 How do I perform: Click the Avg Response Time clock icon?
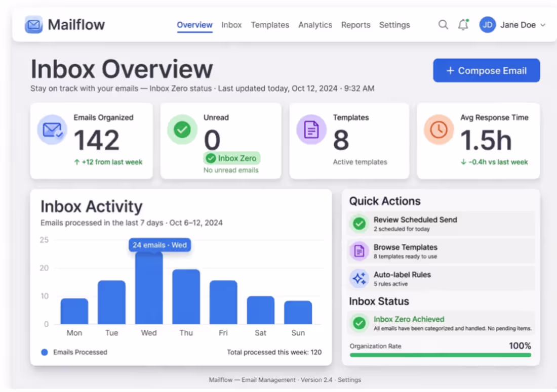(439, 129)
